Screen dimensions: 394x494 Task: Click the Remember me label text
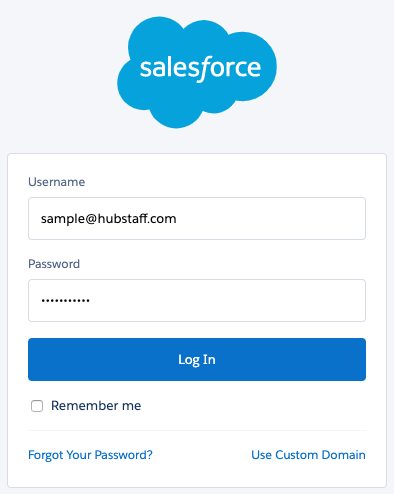point(96,406)
